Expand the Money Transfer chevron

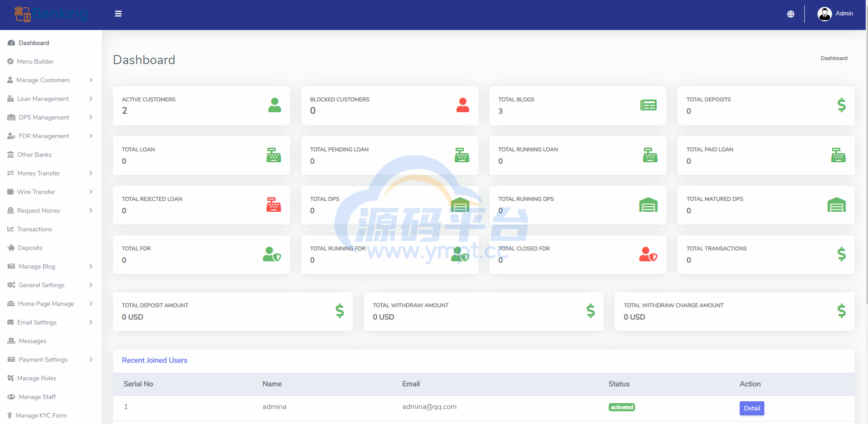tap(91, 173)
